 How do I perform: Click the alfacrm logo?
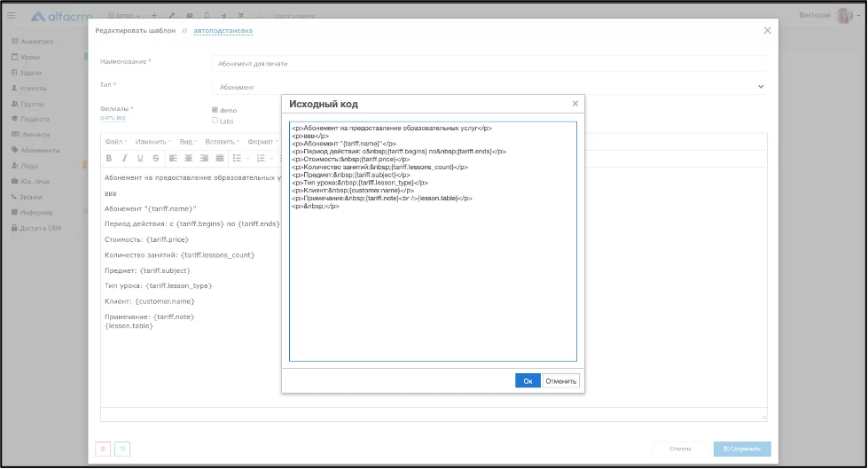coord(61,16)
